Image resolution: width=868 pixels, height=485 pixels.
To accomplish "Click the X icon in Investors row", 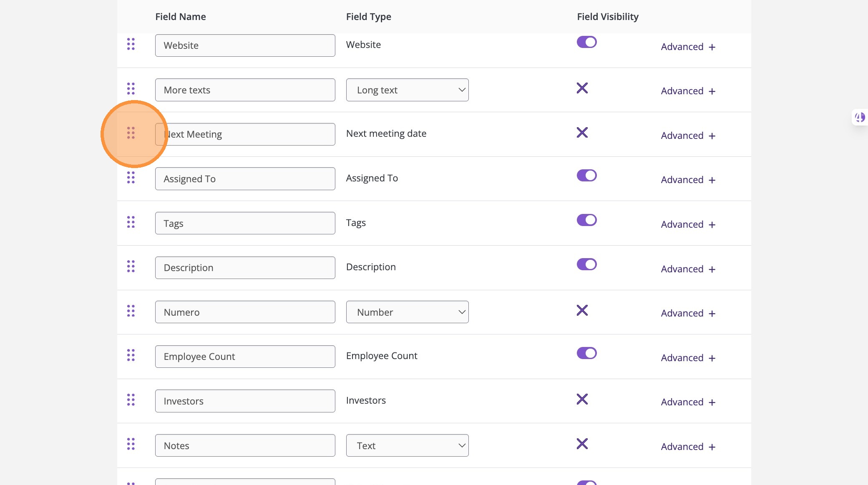I will click(x=582, y=399).
